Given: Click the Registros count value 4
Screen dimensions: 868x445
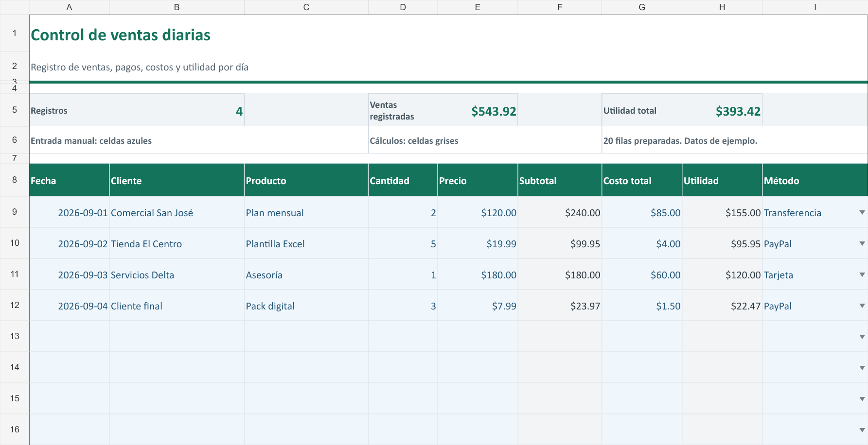Looking at the screenshot, I should (x=239, y=111).
